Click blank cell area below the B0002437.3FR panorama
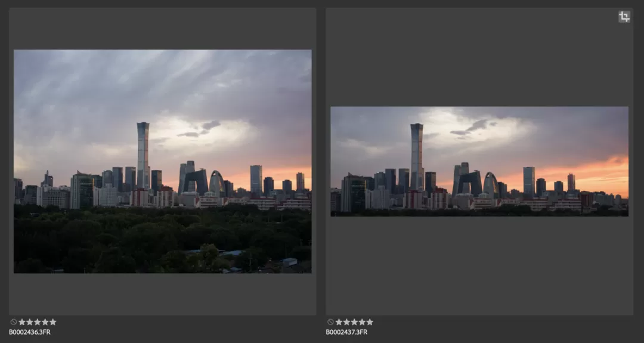644x343 pixels. click(x=479, y=265)
